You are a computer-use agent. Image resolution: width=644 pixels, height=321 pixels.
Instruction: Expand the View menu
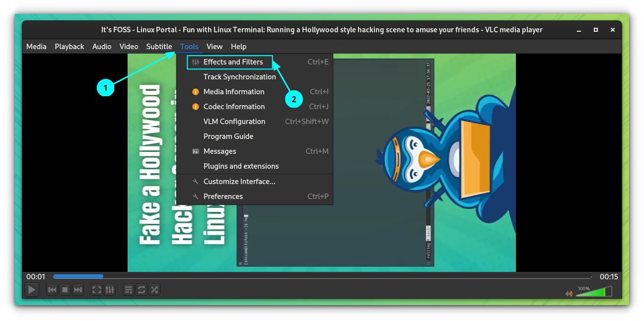pos(215,46)
